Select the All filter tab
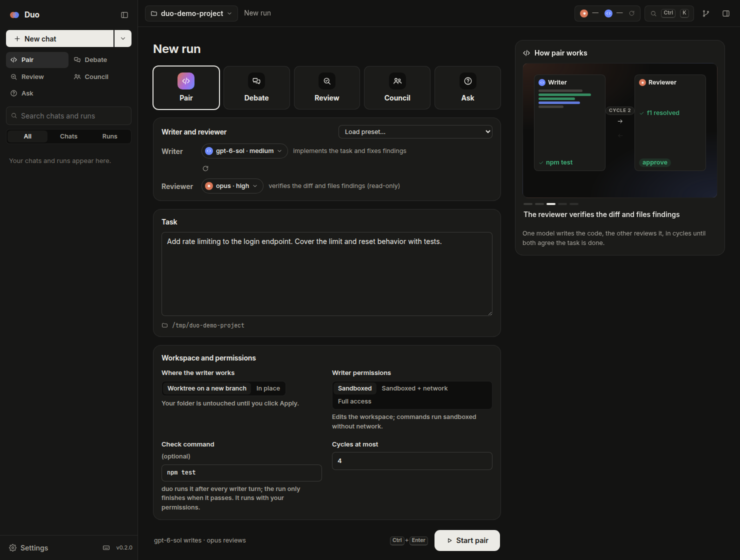Viewport: 740px width, 560px height. point(27,136)
